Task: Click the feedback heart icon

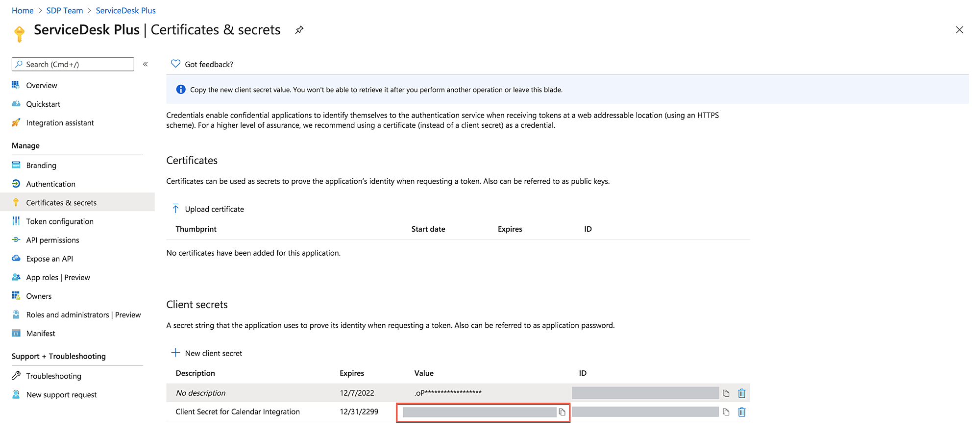Action: (175, 64)
